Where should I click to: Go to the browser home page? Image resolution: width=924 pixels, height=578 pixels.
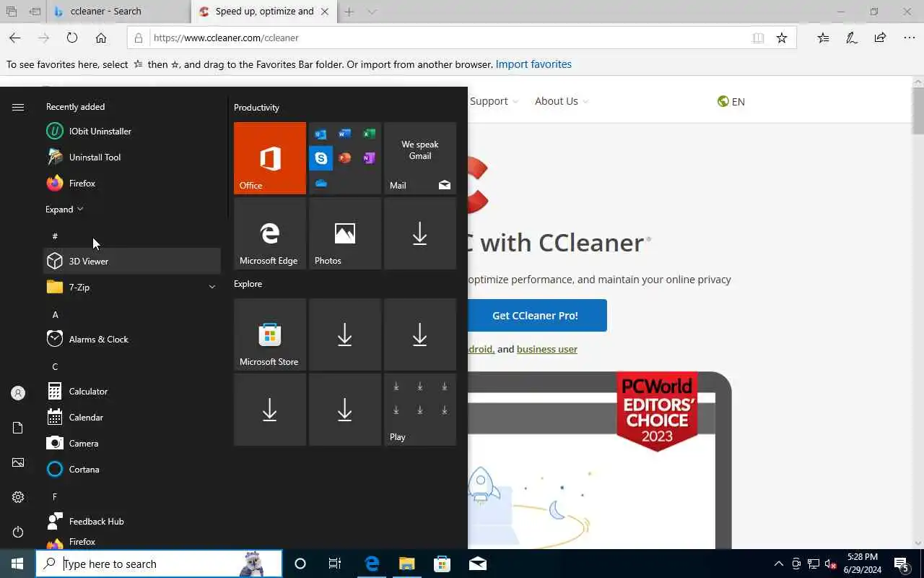coord(101,38)
